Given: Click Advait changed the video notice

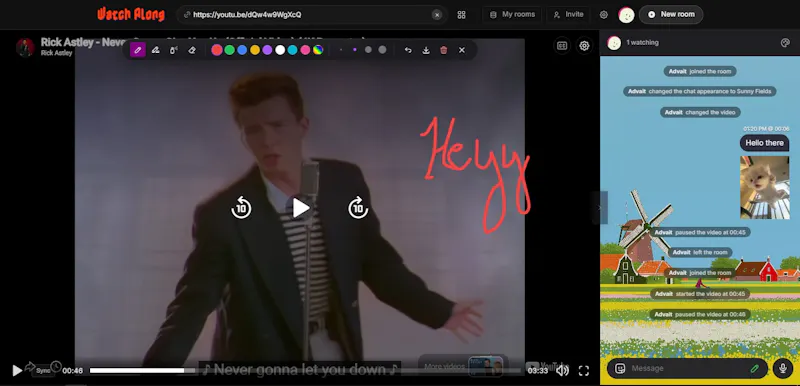Looking at the screenshot, I should [700, 112].
